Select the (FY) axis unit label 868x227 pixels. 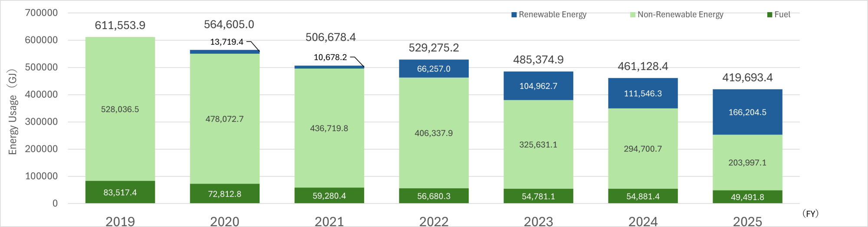click(x=810, y=213)
